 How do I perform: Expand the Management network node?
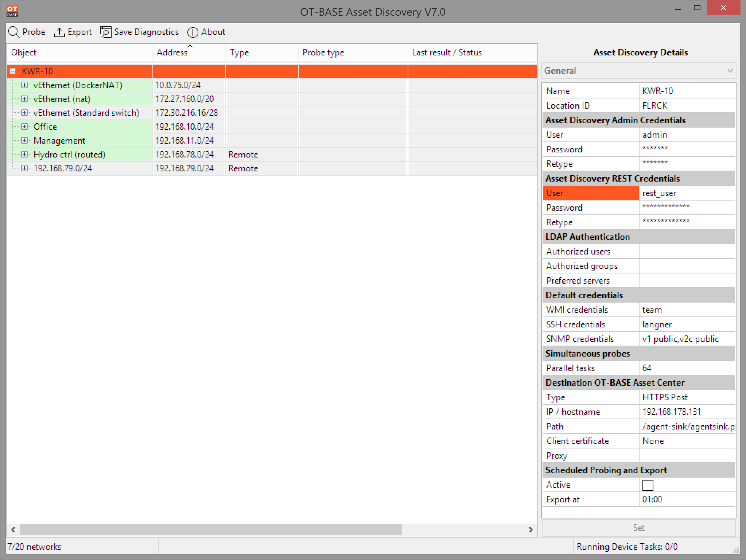[24, 140]
